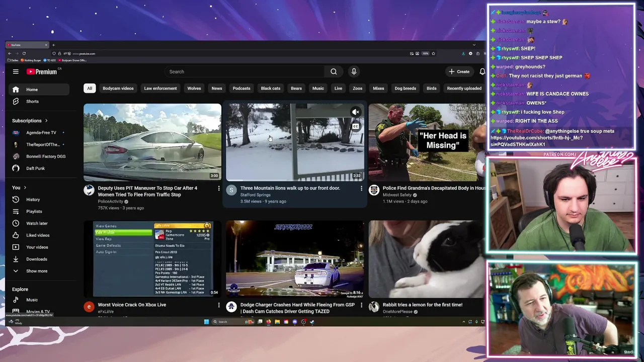Open the Agenda-Free TV subscription

(39, 133)
